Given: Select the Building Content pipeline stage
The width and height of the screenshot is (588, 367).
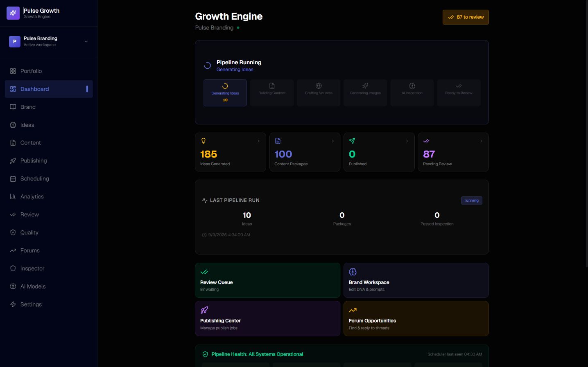Looking at the screenshot, I should pyautogui.click(x=272, y=93).
